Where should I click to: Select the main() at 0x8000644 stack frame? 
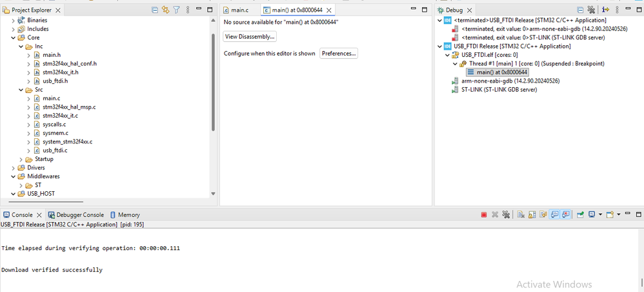[x=498, y=72]
